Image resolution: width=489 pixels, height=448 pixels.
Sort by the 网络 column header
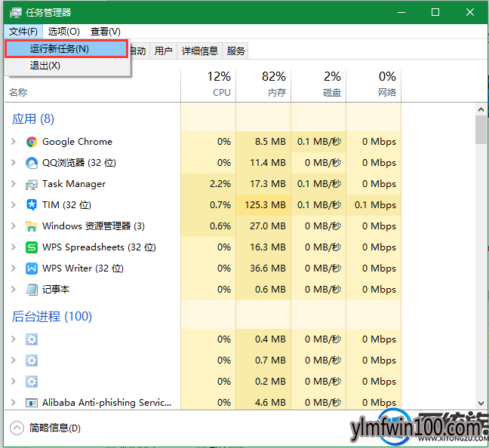(x=374, y=84)
